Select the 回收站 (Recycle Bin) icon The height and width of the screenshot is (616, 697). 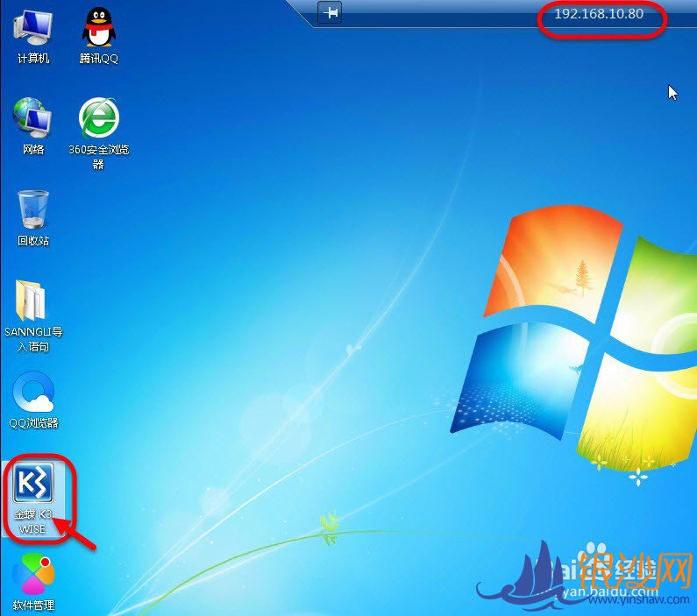33,209
